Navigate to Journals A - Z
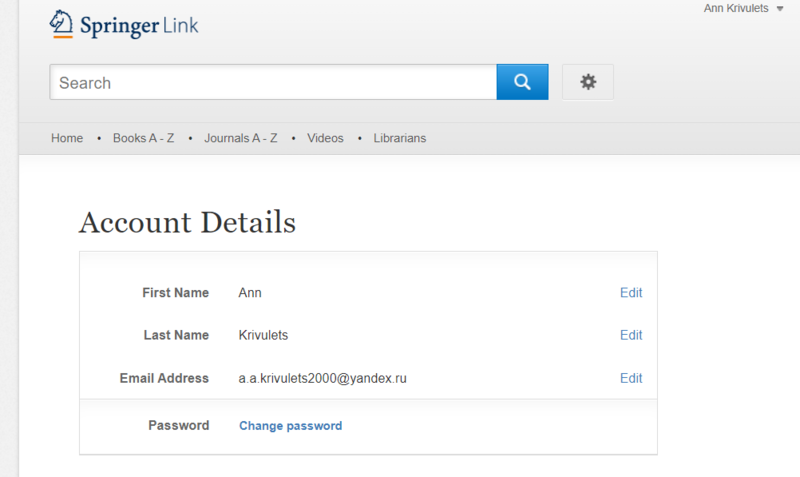This screenshot has width=800, height=477. tap(241, 138)
